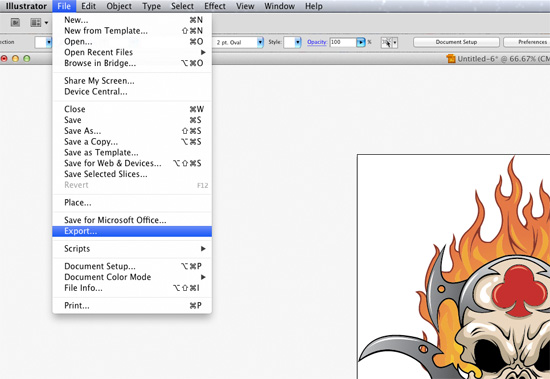Click the Illustrator document icon in the title bar
This screenshot has width=550, height=379.
pyautogui.click(x=451, y=59)
